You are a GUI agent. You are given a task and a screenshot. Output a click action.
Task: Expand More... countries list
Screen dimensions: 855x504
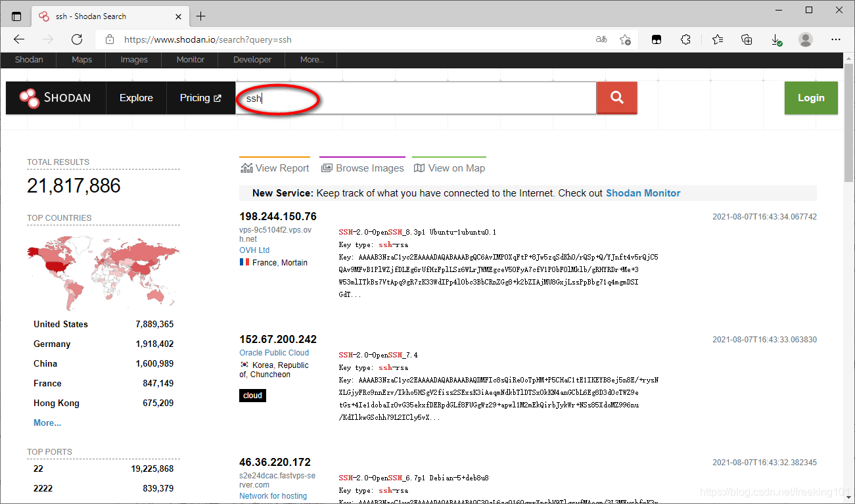tap(47, 423)
